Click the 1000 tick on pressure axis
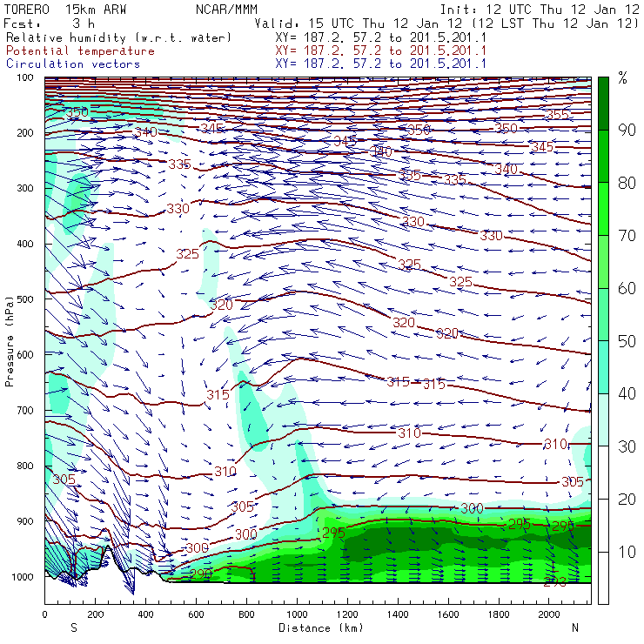The image size is (644, 644). [x=23, y=577]
